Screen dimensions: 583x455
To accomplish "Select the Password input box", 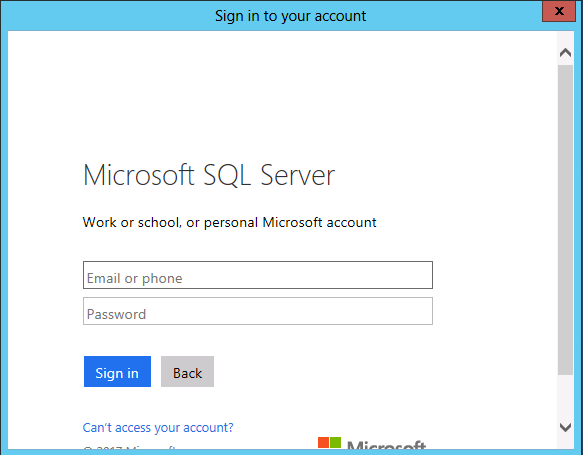I will pyautogui.click(x=258, y=311).
